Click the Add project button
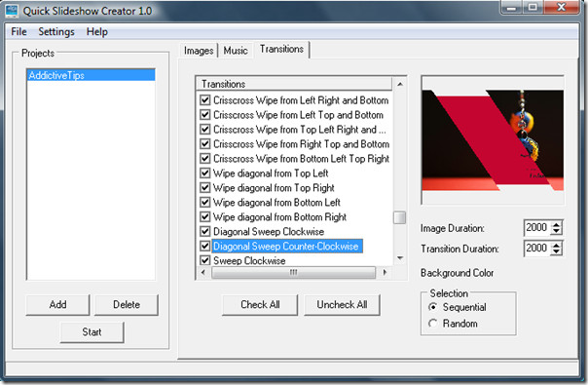The height and width of the screenshot is (385, 588). pyautogui.click(x=57, y=305)
